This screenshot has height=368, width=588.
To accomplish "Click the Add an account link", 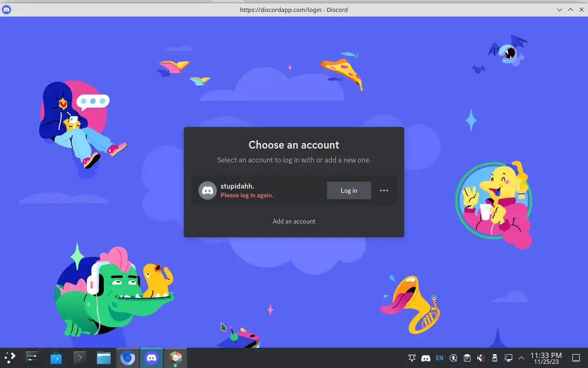I will [x=294, y=221].
